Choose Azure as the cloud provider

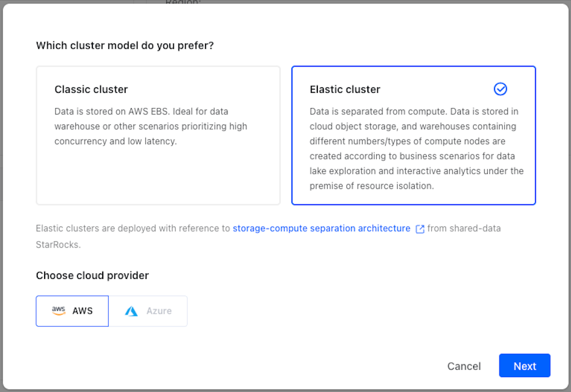pyautogui.click(x=148, y=311)
